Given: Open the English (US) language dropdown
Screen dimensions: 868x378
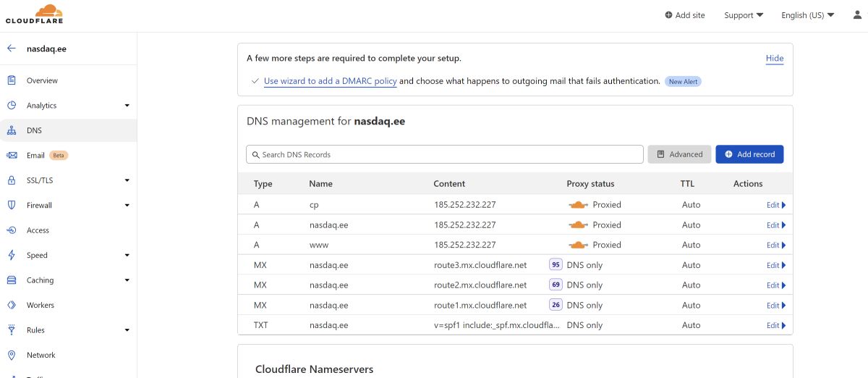Looking at the screenshot, I should click(807, 15).
